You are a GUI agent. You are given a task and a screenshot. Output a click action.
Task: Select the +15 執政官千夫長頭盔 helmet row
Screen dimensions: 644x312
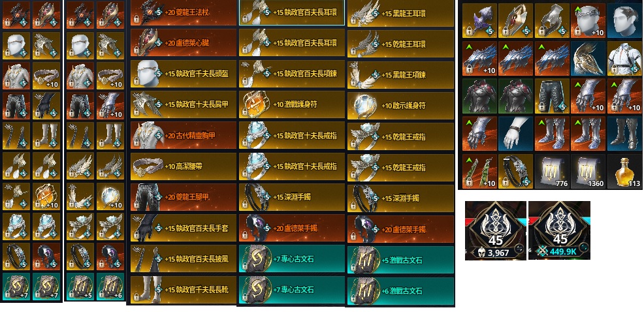pyautogui.click(x=183, y=74)
